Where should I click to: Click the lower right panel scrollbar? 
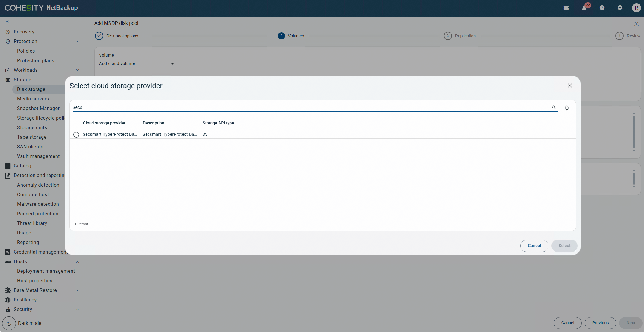tap(634, 179)
